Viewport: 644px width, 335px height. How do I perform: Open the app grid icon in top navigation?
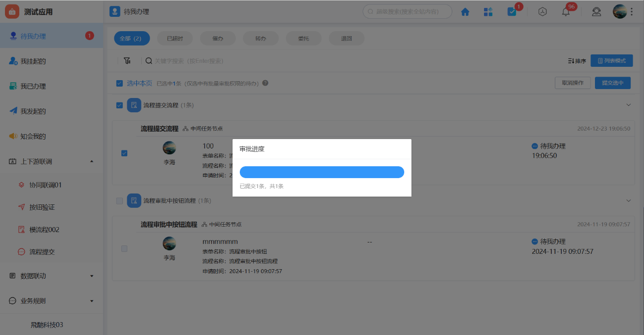(x=488, y=11)
